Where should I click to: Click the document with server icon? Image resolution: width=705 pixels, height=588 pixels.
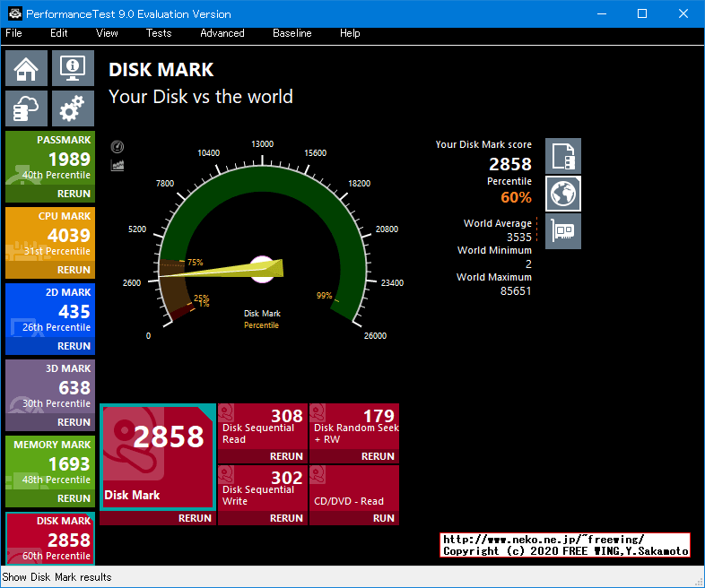click(563, 156)
